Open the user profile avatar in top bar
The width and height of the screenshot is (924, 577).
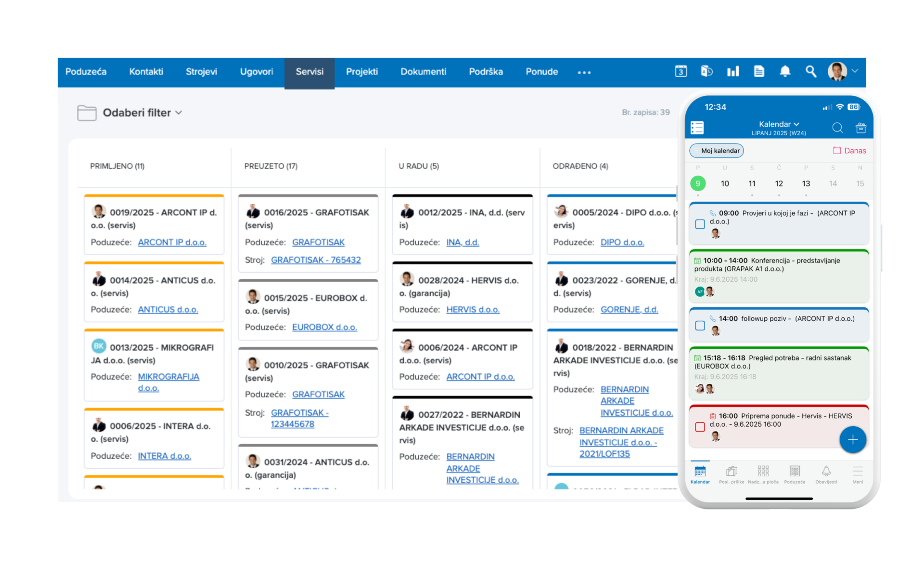[x=837, y=71]
